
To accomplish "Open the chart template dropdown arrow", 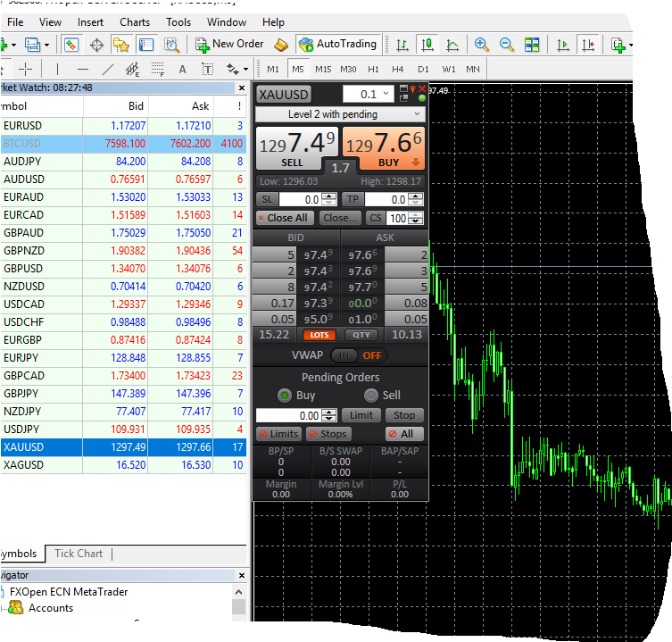I will tap(631, 44).
